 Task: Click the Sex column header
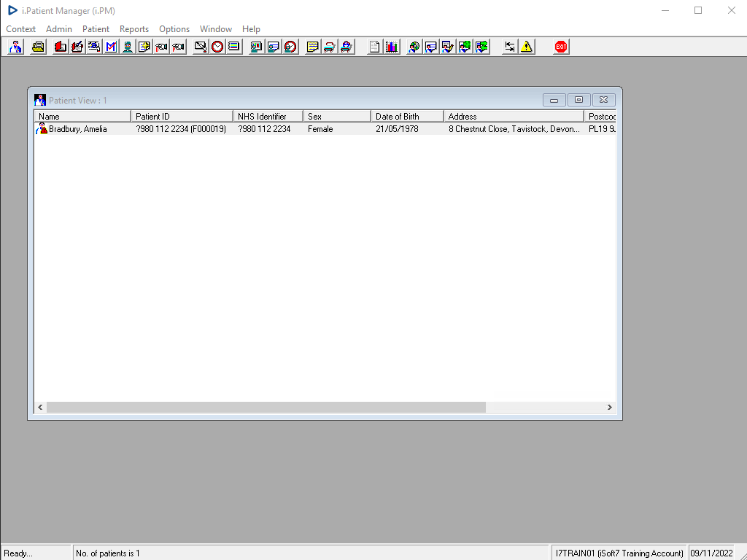click(337, 116)
